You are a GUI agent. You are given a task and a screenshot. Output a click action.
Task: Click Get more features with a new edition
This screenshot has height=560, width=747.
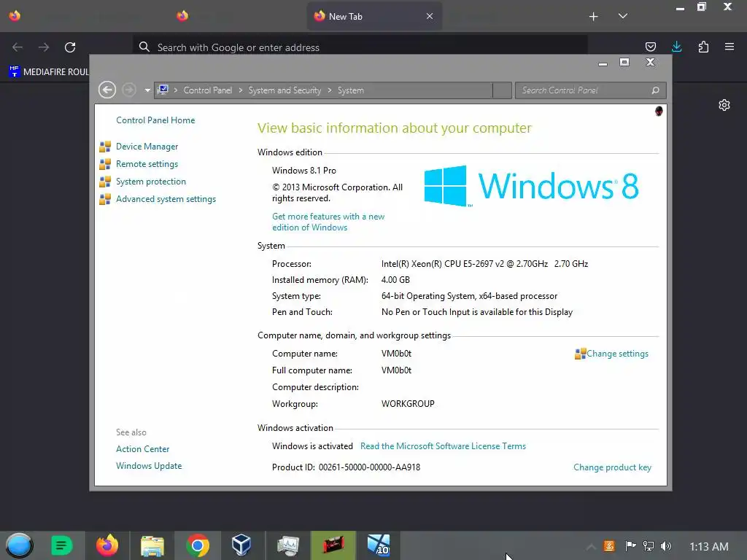pos(328,222)
